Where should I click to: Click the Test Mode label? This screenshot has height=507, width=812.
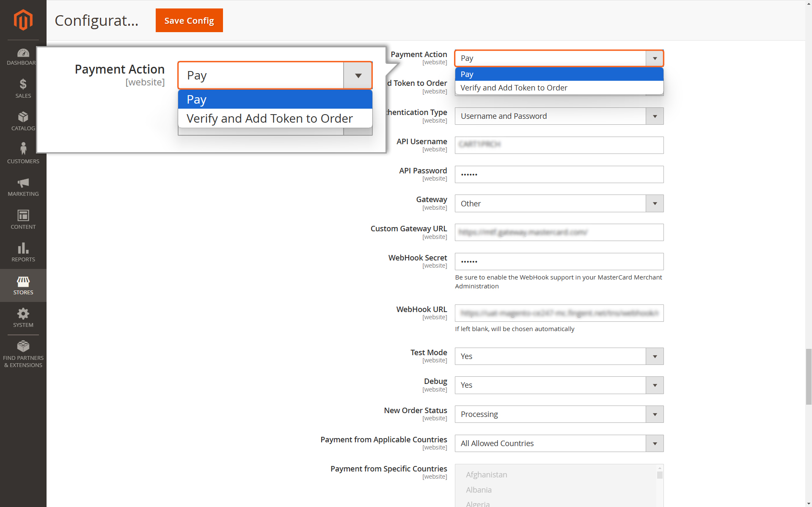[x=428, y=352]
